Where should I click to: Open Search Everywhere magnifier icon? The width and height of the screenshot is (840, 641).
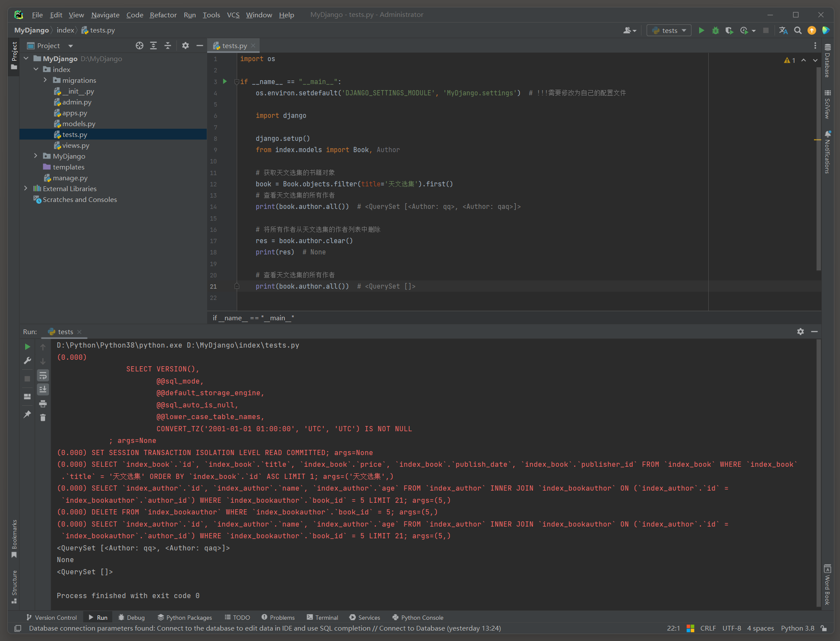tap(798, 30)
